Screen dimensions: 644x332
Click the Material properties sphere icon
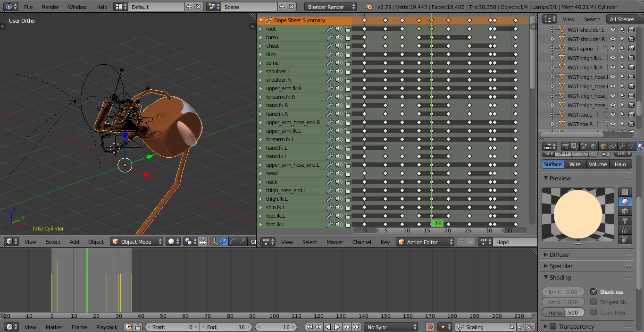[x=639, y=146]
